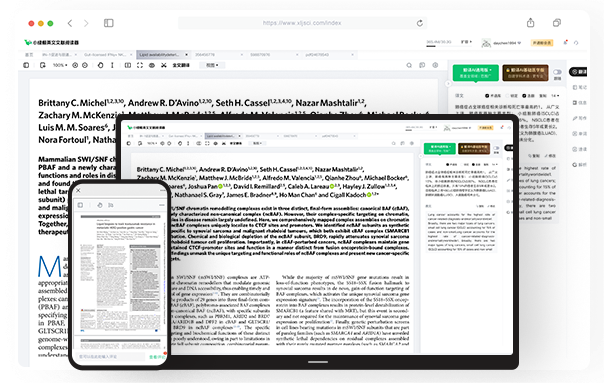This screenshot has width=604, height=383.
Task: Open the font size 14 dropdown
Action: click(555, 96)
